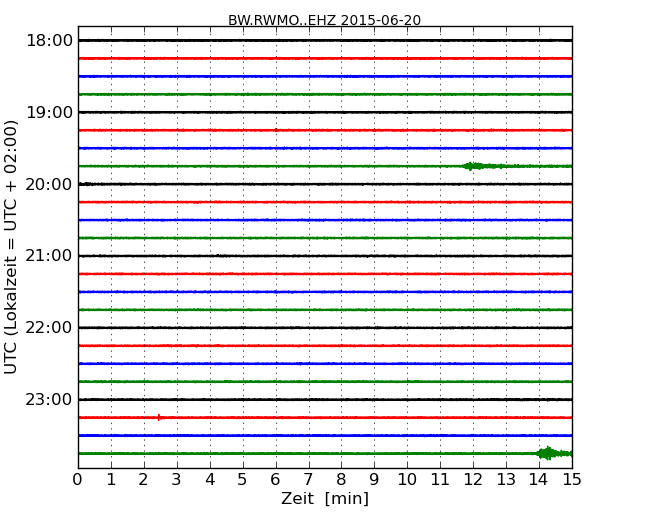650x520 pixels.
Task: Click the small red spike after 23:00
Action: click(159, 417)
